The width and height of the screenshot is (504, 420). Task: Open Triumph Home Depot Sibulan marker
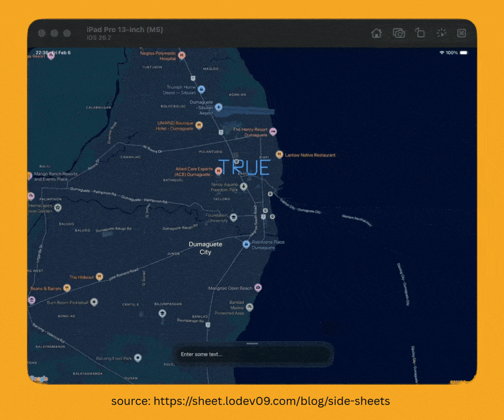201,89
